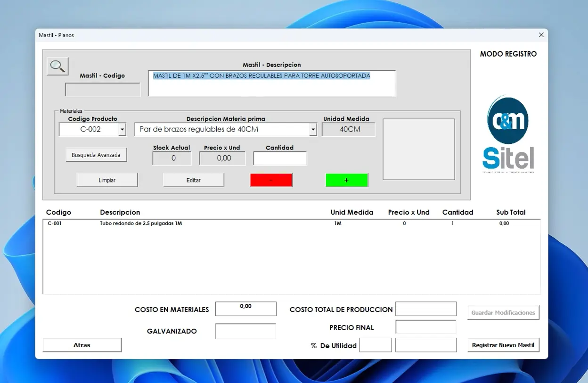Click the C&M Sitel logo

click(508, 134)
